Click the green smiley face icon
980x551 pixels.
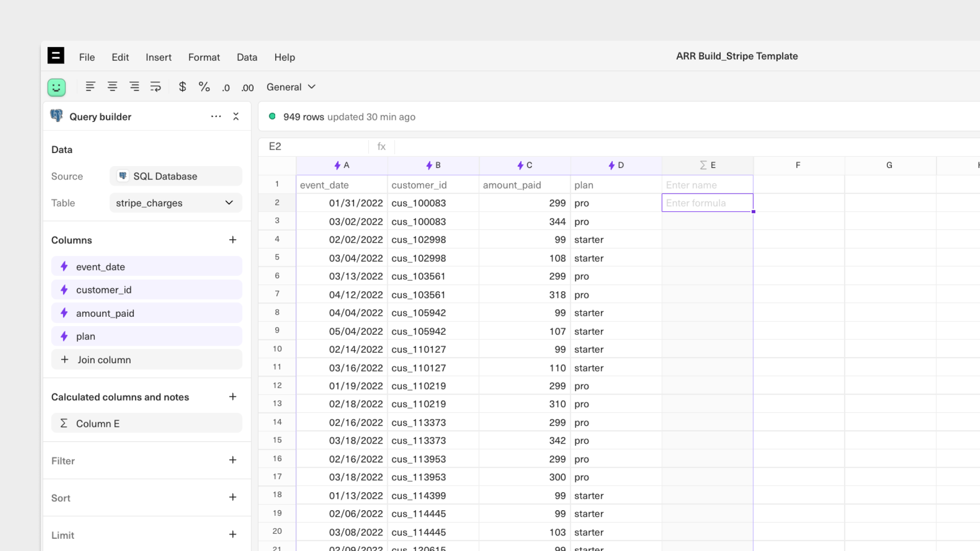point(56,87)
